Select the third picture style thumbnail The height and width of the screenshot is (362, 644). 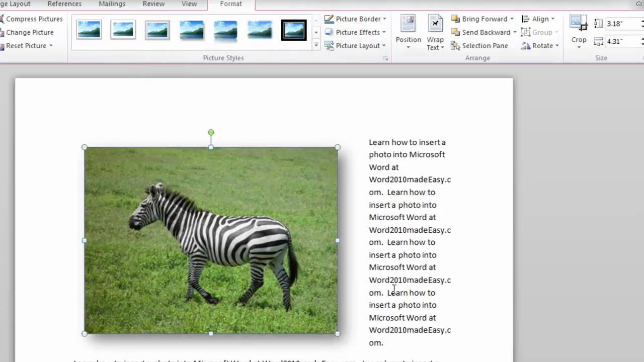coord(157,30)
